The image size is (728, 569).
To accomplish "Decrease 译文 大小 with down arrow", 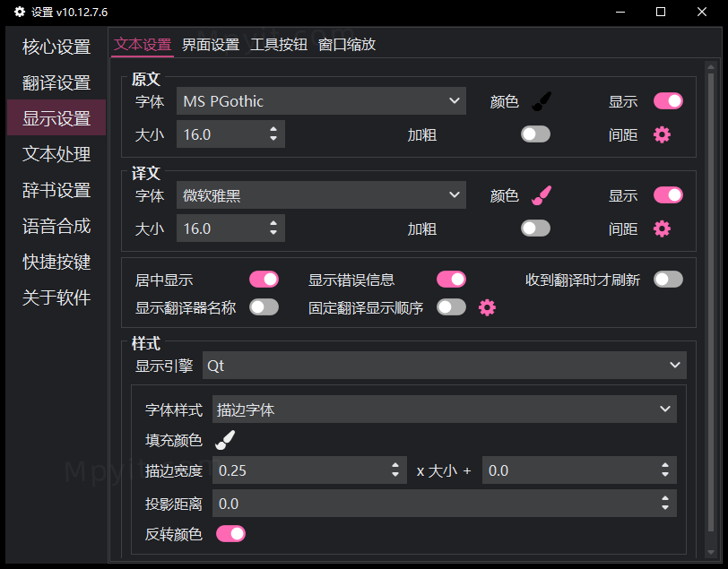I will tap(273, 233).
